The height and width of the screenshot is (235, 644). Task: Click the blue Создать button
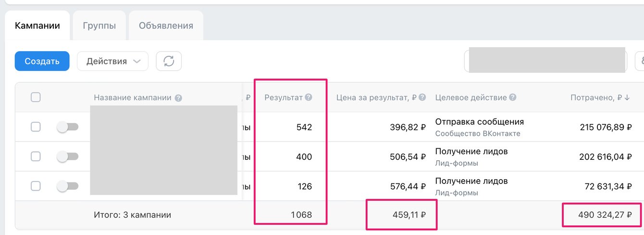coord(42,61)
